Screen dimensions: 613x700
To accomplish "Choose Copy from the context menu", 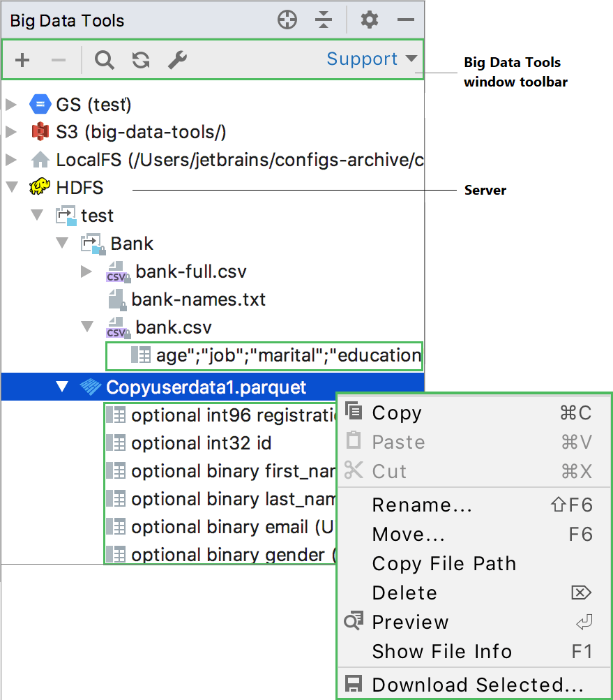I will (474, 412).
